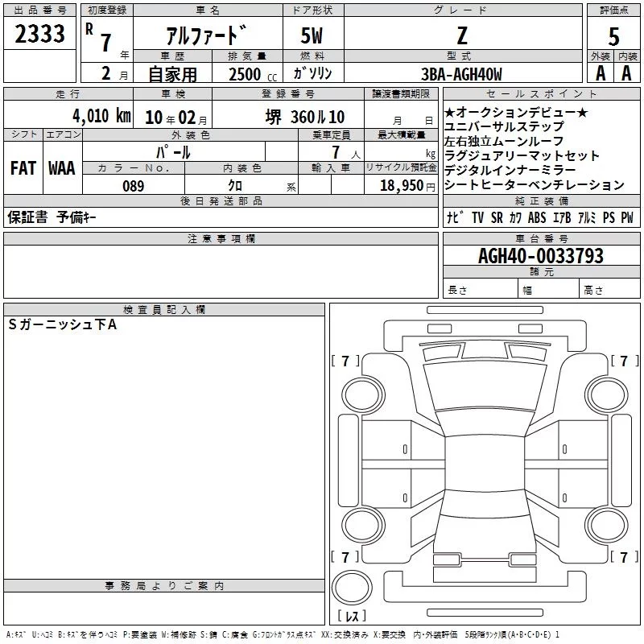644x644 pixels.
Task: Click 保証書 予備キー text
Action: pyautogui.click(x=52, y=217)
